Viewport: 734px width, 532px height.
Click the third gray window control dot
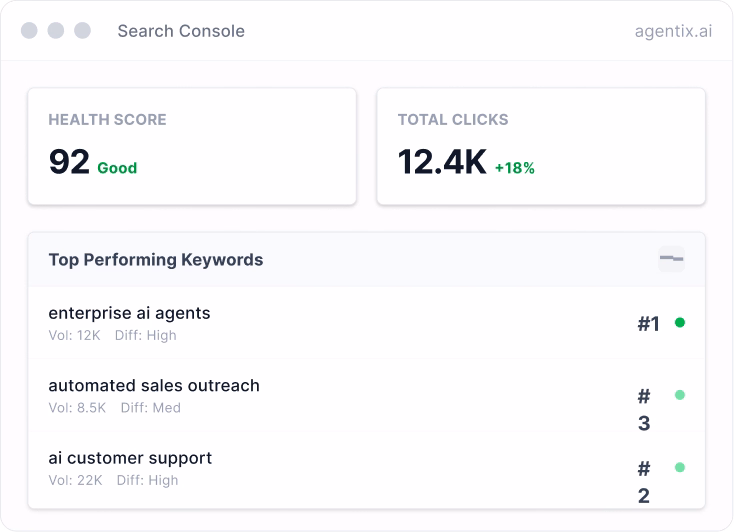[82, 30]
